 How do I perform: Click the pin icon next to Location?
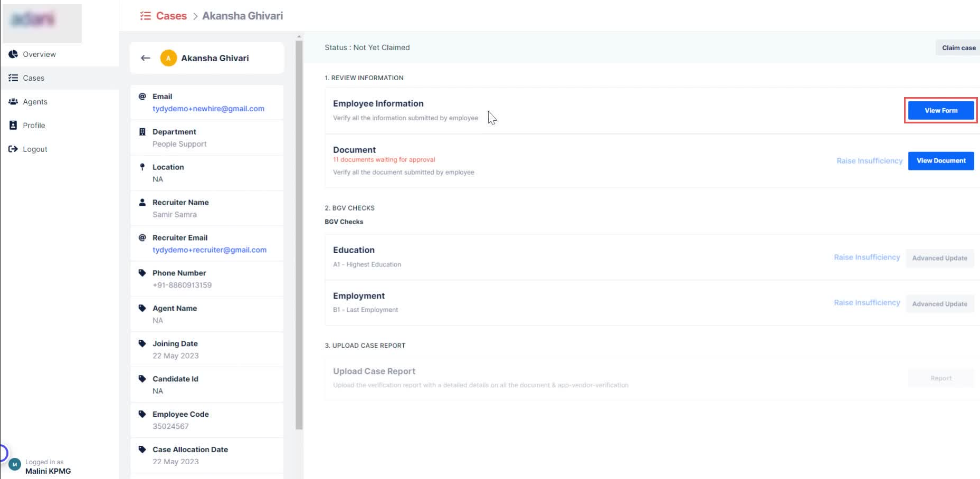coord(142,167)
